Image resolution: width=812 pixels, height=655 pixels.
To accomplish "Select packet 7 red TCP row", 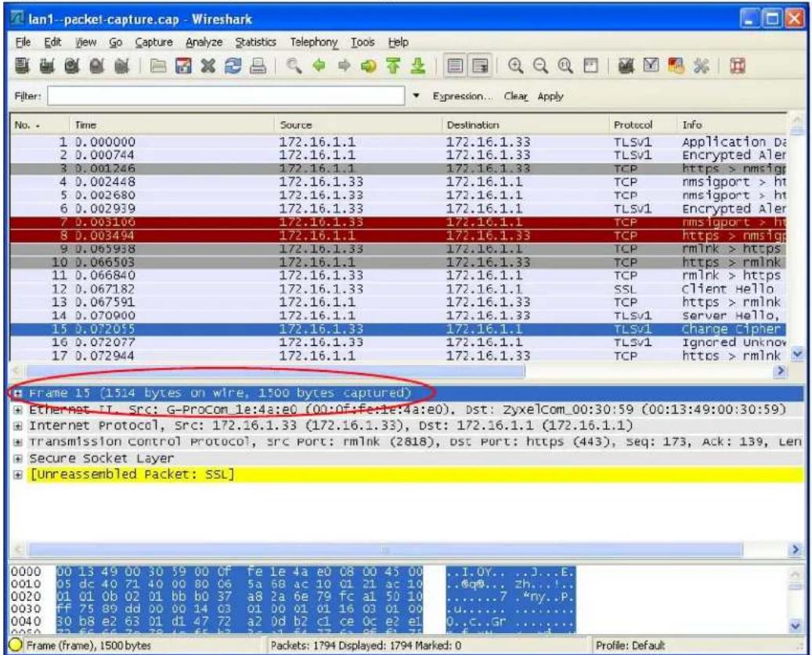I will 398,222.
